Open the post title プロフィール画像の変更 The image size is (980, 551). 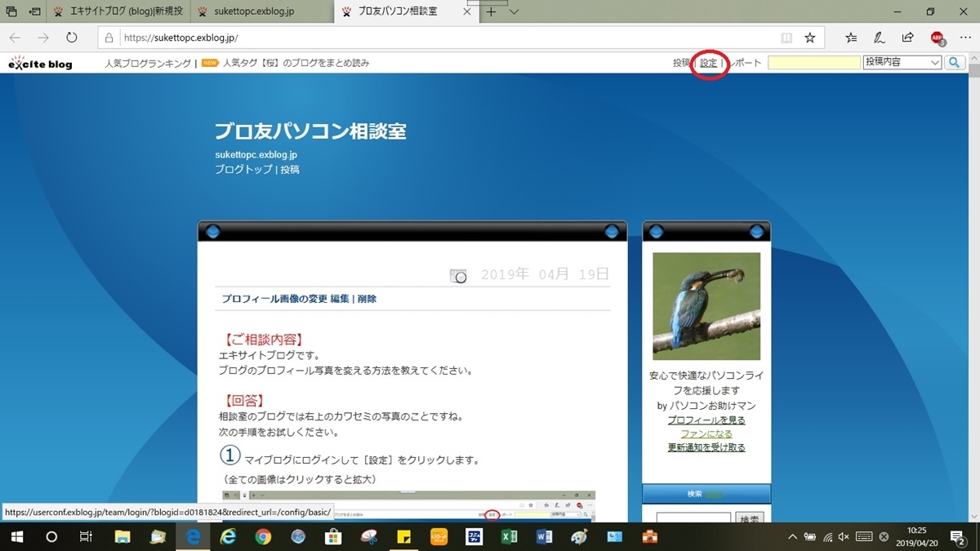pyautogui.click(x=274, y=299)
